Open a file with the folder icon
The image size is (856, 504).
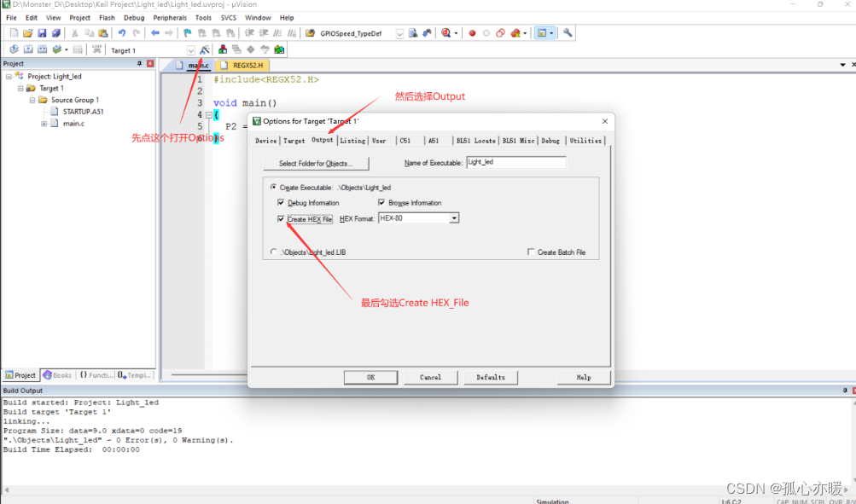pyautogui.click(x=28, y=33)
